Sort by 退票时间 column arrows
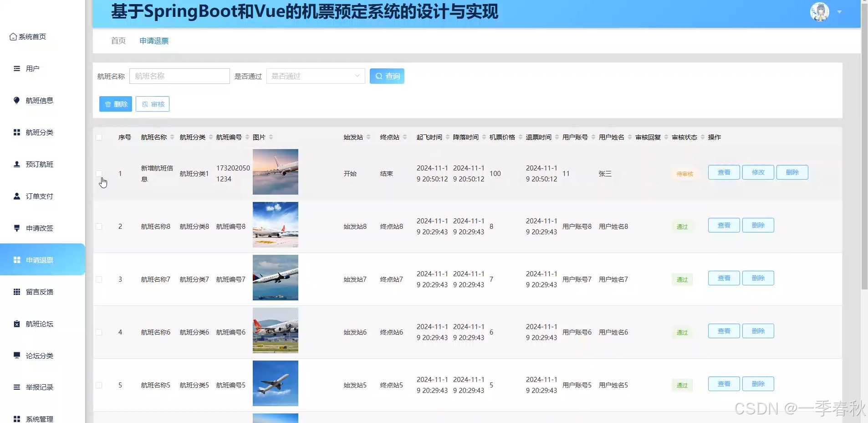Viewport: 868px width, 423px height. pyautogui.click(x=557, y=137)
